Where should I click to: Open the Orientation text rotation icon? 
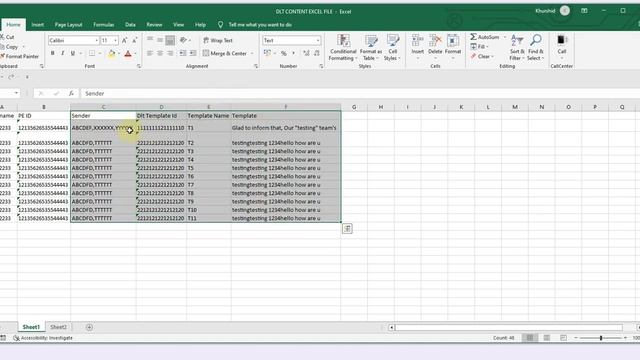coord(184,40)
